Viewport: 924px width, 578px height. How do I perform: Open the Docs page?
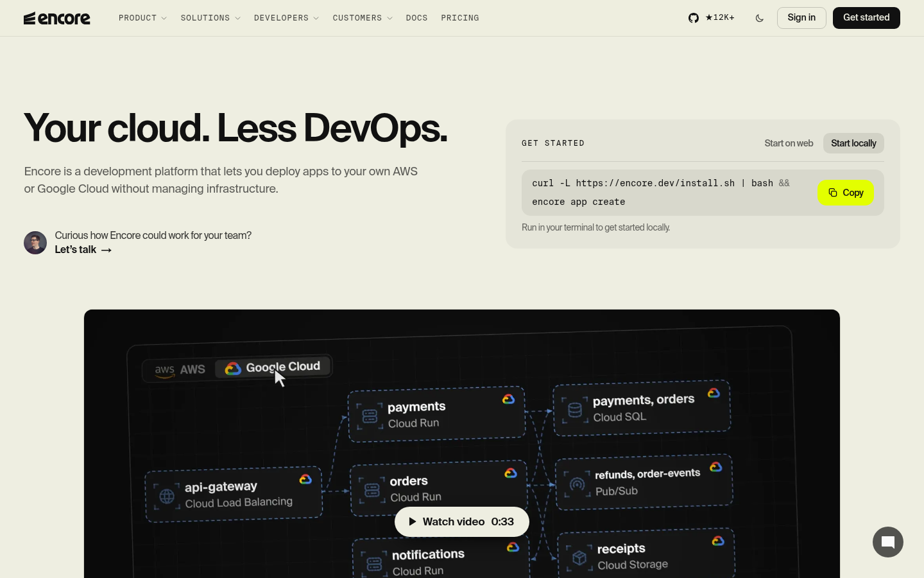pyautogui.click(x=416, y=18)
